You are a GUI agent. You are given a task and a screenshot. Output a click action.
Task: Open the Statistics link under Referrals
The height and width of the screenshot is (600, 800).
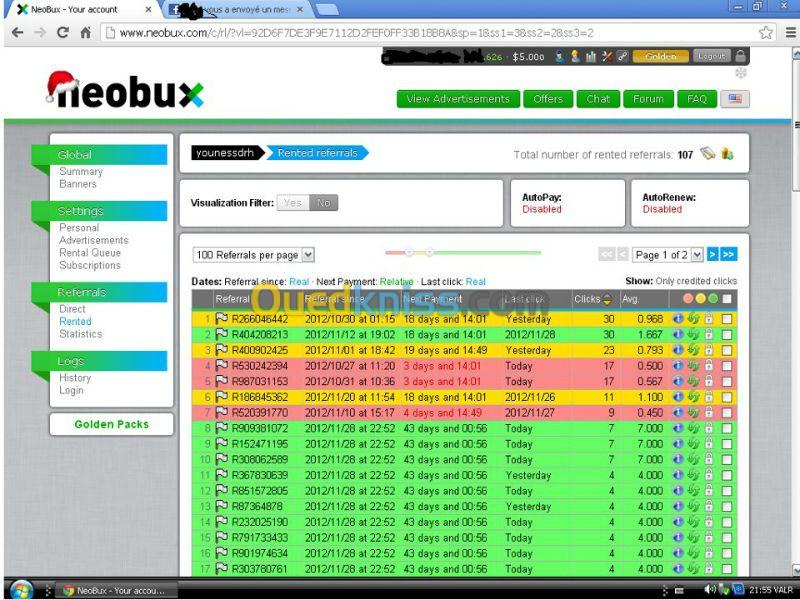(x=81, y=334)
